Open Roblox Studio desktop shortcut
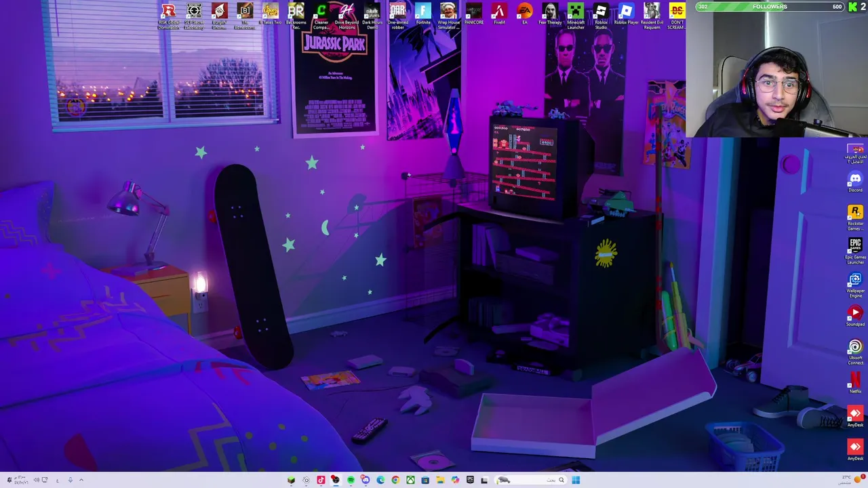Screen dimensions: 868x488 pyautogui.click(x=601, y=16)
